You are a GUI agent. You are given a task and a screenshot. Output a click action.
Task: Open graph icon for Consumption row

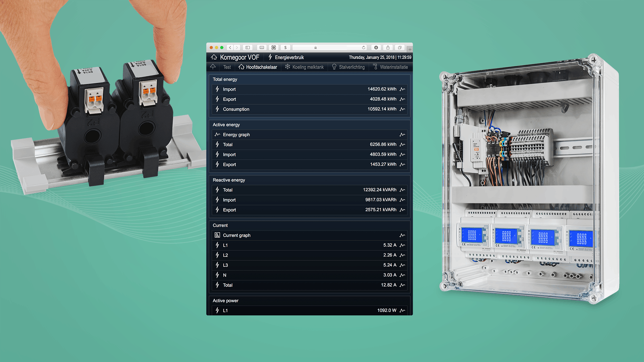point(402,109)
